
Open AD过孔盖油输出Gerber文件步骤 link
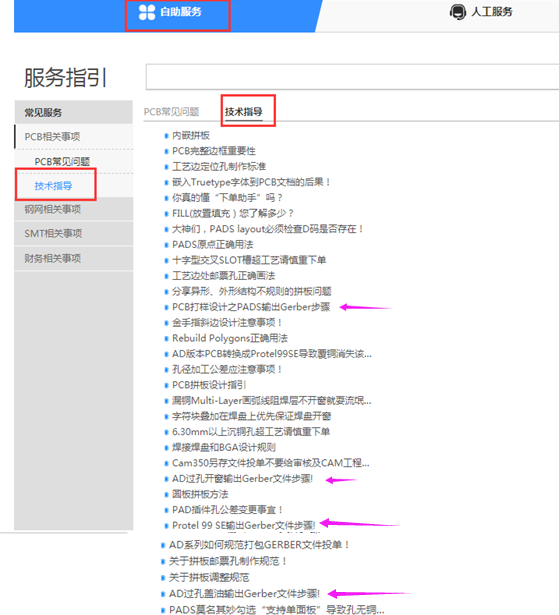[244, 594]
